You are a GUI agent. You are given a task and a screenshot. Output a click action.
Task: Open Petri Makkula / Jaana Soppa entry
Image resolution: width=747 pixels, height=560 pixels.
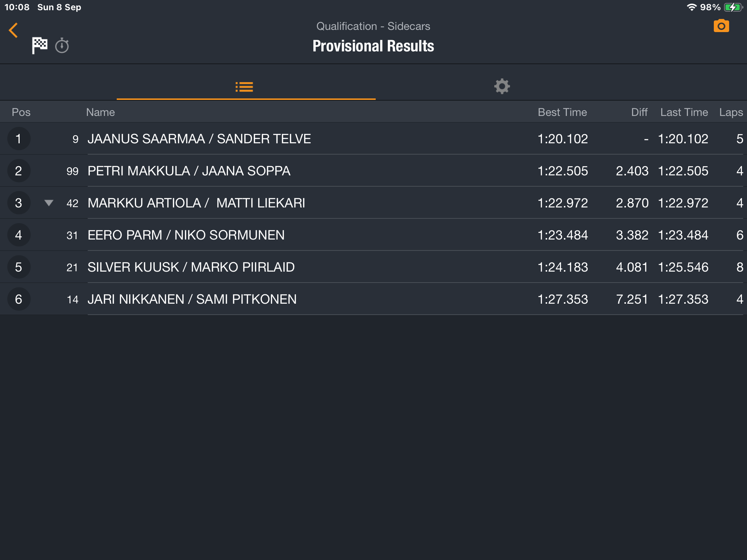tap(189, 171)
